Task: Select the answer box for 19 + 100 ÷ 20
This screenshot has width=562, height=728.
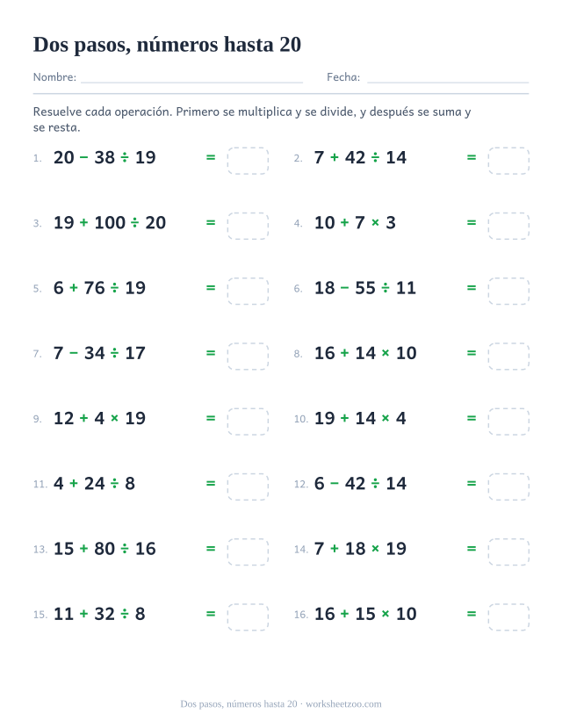Action: (x=248, y=226)
